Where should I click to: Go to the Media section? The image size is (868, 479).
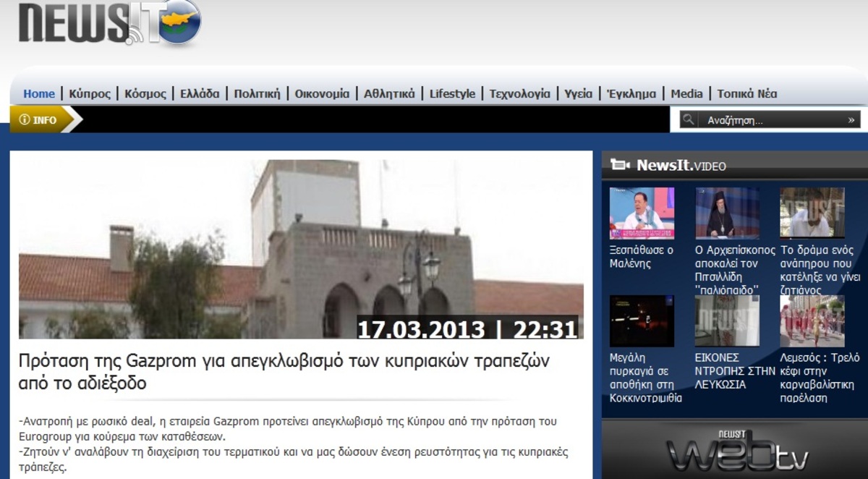coord(686,93)
